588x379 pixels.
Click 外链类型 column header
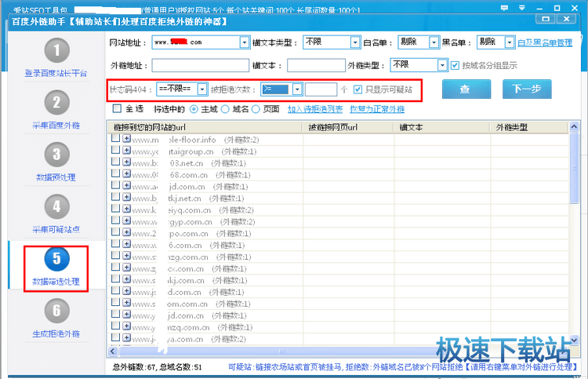tap(529, 128)
